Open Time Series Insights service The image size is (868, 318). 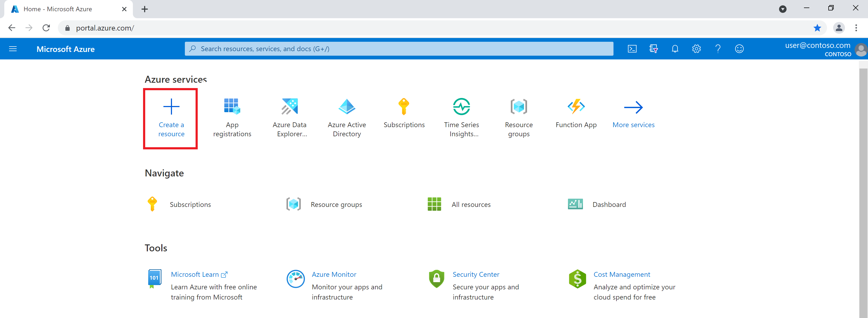pos(462,113)
